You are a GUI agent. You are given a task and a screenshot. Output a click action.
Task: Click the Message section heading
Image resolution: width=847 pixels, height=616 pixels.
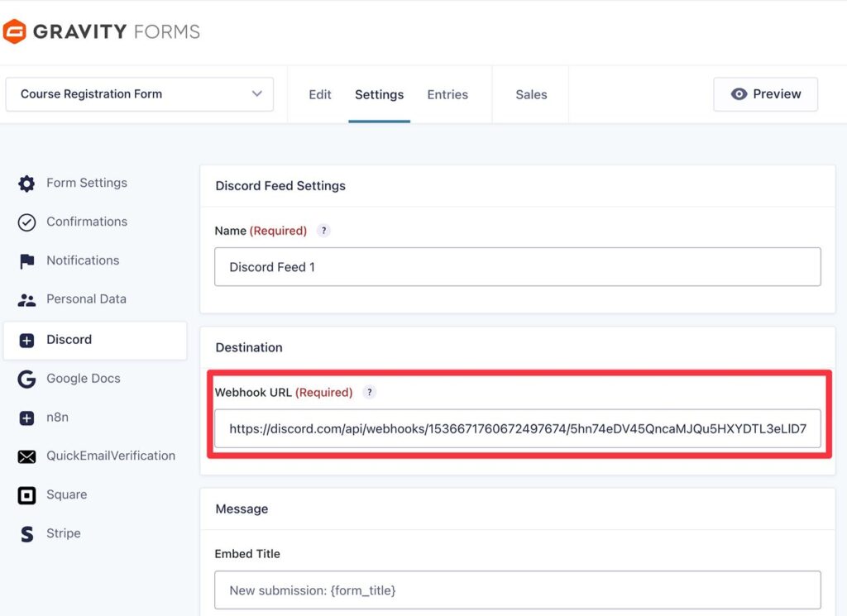tap(242, 509)
